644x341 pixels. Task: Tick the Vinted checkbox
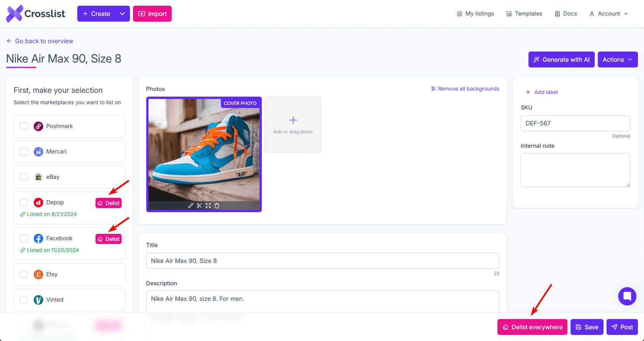pos(24,300)
